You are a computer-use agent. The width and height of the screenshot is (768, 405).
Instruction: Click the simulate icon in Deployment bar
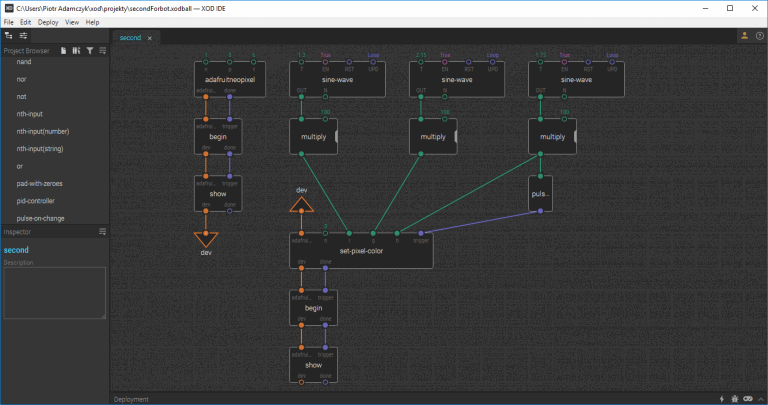(x=746, y=398)
